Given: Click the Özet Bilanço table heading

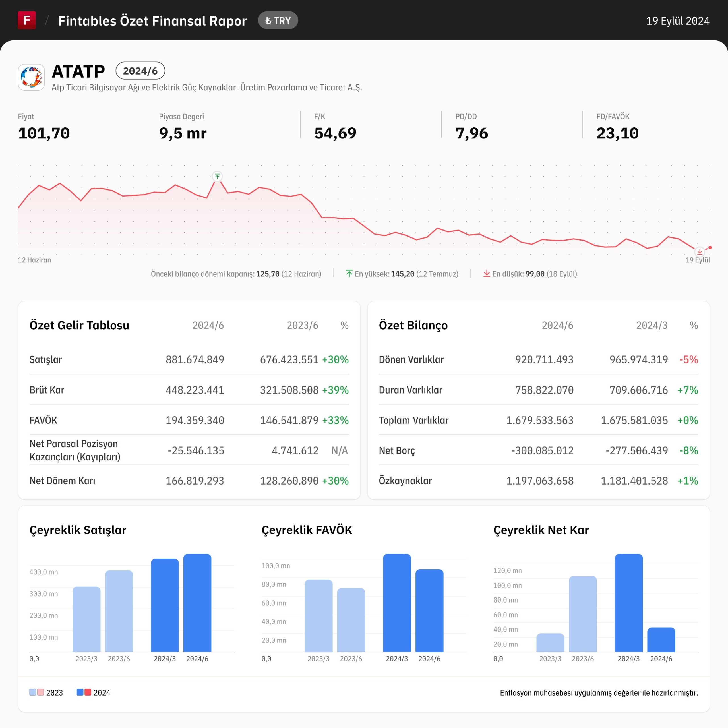Looking at the screenshot, I should 413,325.
